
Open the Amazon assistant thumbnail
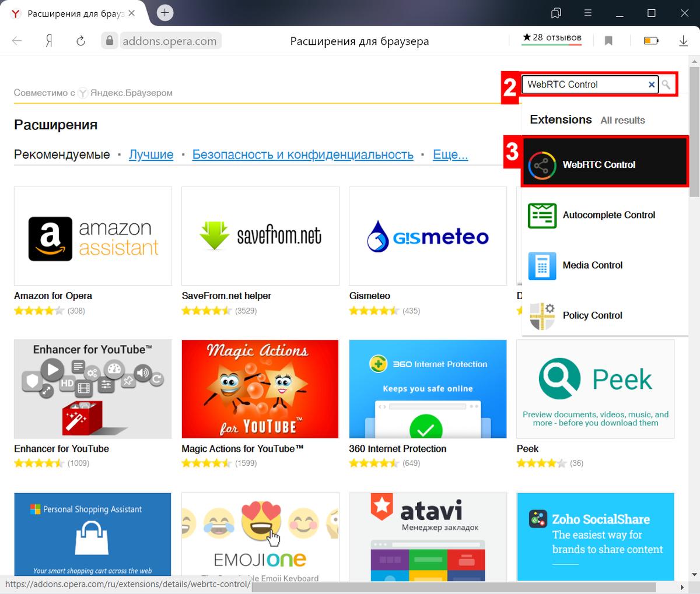[x=93, y=236]
